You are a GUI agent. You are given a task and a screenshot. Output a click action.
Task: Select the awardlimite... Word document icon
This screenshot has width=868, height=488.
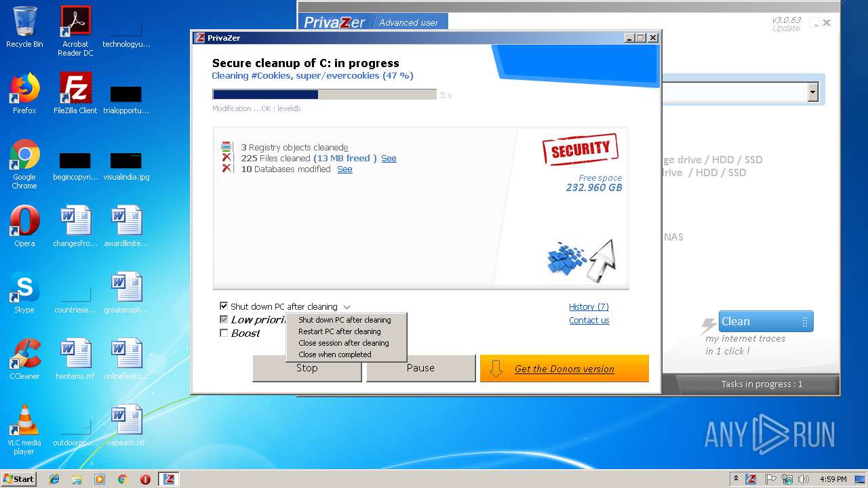[126, 226]
